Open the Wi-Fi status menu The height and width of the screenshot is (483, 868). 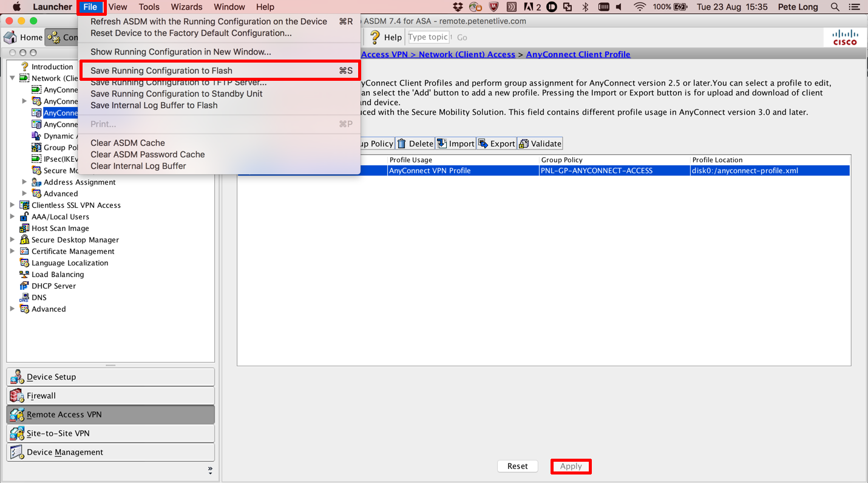pyautogui.click(x=640, y=7)
